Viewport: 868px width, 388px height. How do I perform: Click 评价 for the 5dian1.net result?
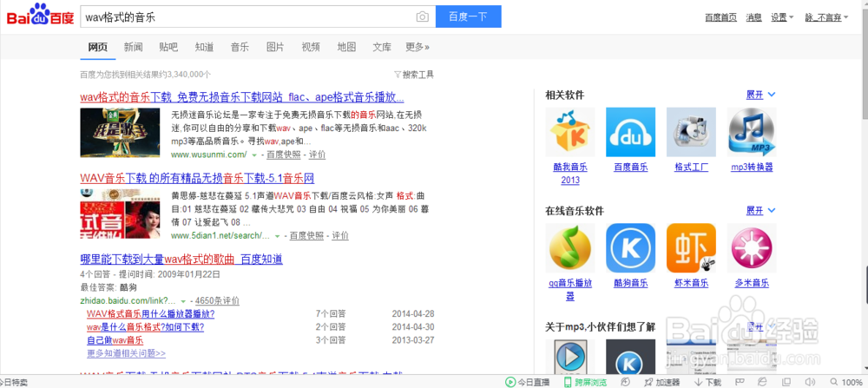(340, 236)
